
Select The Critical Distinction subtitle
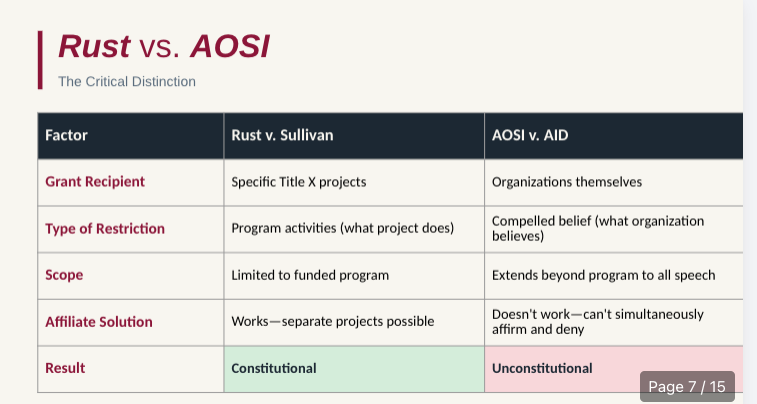(127, 82)
